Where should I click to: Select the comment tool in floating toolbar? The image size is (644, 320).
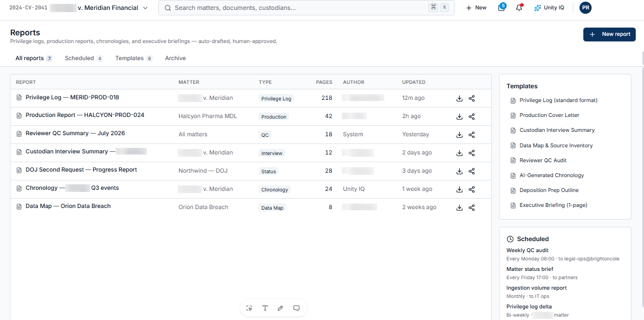click(x=296, y=308)
